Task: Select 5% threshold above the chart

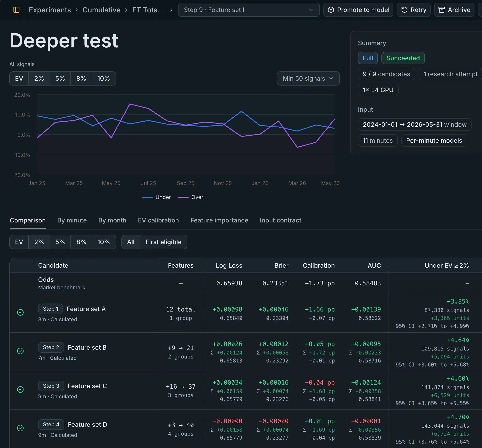Action: pyautogui.click(x=60, y=78)
